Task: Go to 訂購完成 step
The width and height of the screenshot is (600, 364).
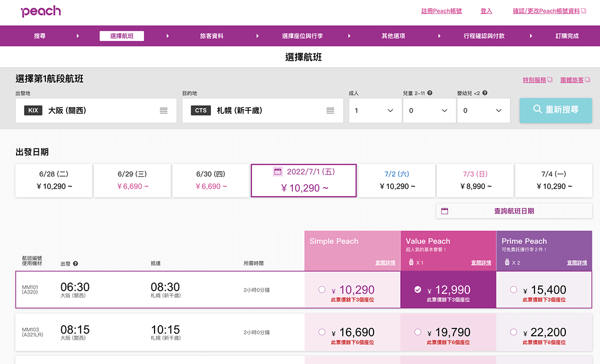Action: click(x=567, y=36)
